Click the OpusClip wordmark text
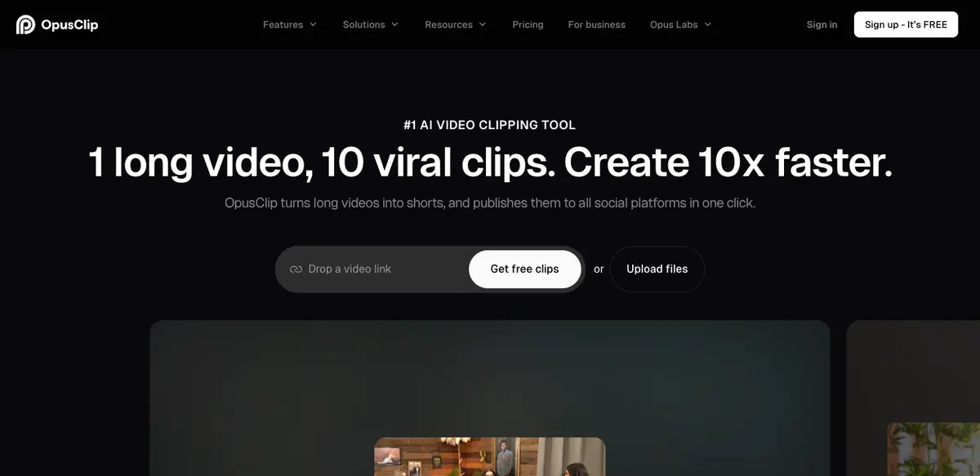980x476 pixels. (x=69, y=24)
